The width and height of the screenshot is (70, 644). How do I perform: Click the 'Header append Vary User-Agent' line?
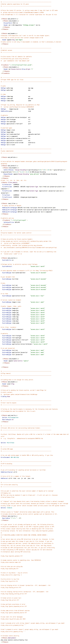(13, 40)
